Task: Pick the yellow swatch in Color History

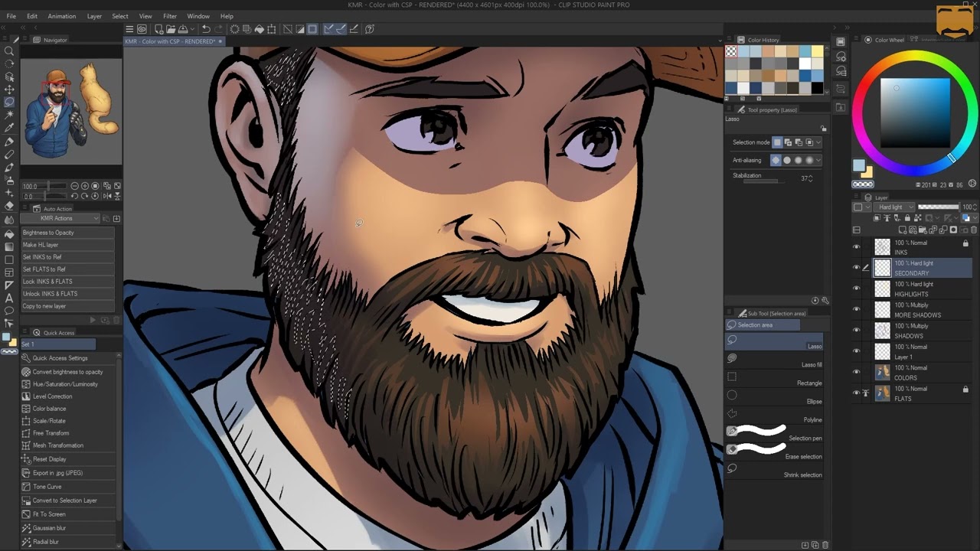Action: point(818,51)
